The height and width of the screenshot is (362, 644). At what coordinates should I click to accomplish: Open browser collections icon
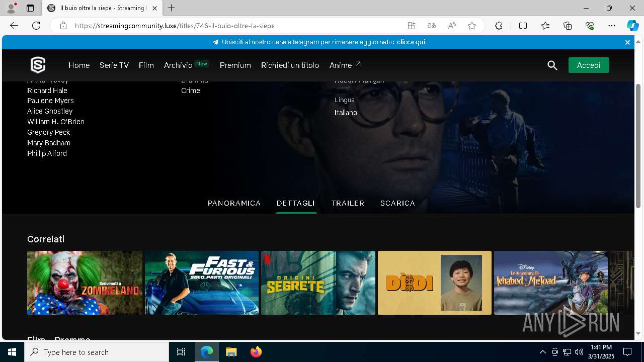tap(568, 26)
